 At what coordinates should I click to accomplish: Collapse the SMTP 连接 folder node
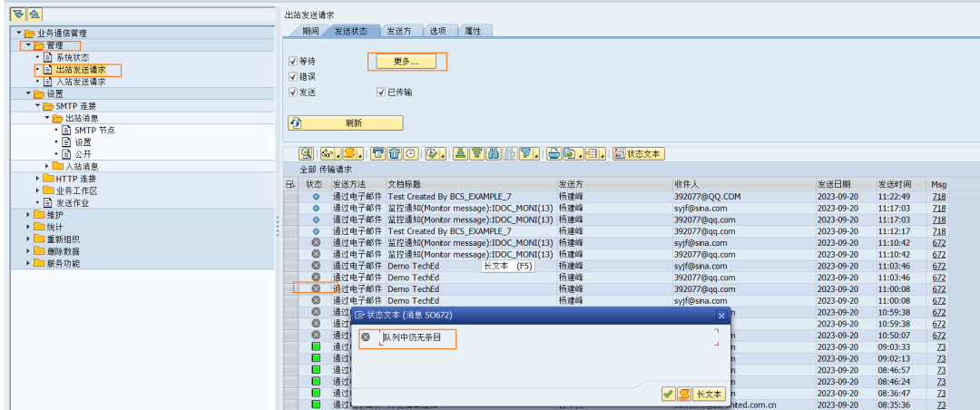37,105
